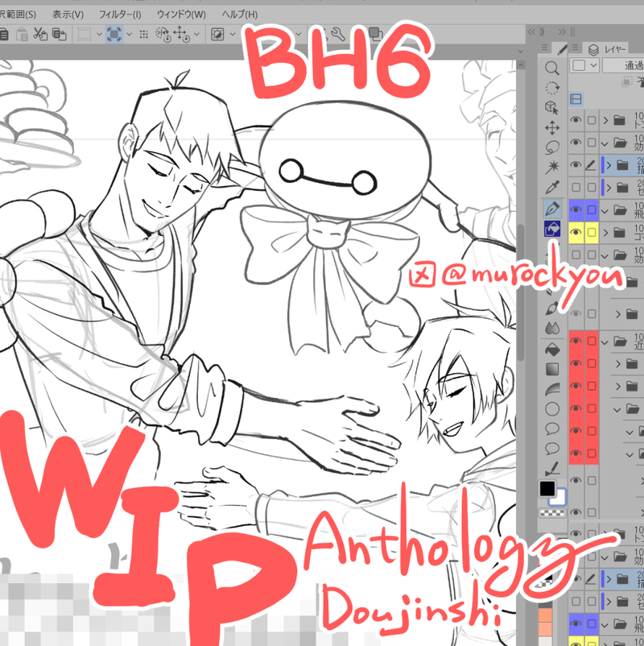Select the Lasso selection tool

(x=551, y=147)
